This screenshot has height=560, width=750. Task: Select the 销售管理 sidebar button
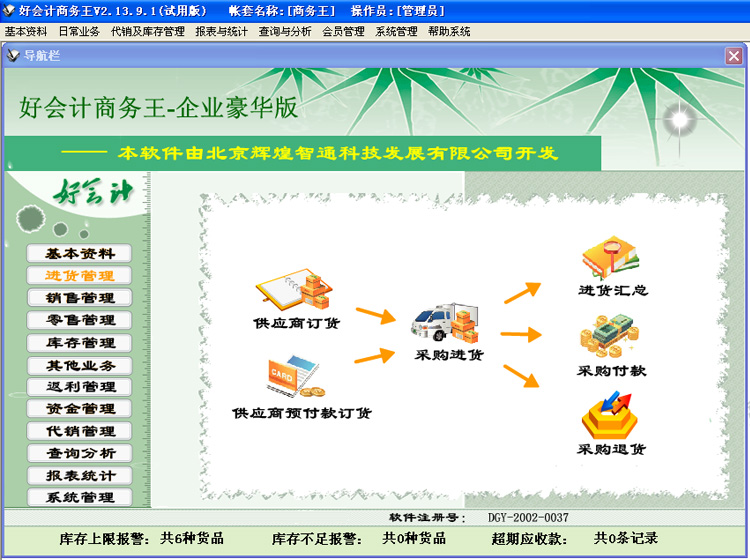[x=79, y=298]
